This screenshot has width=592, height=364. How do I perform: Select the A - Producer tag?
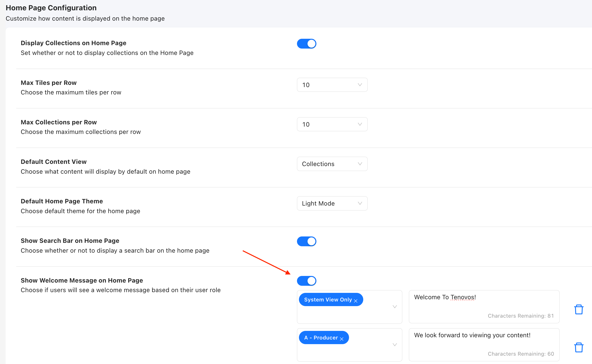coord(321,338)
